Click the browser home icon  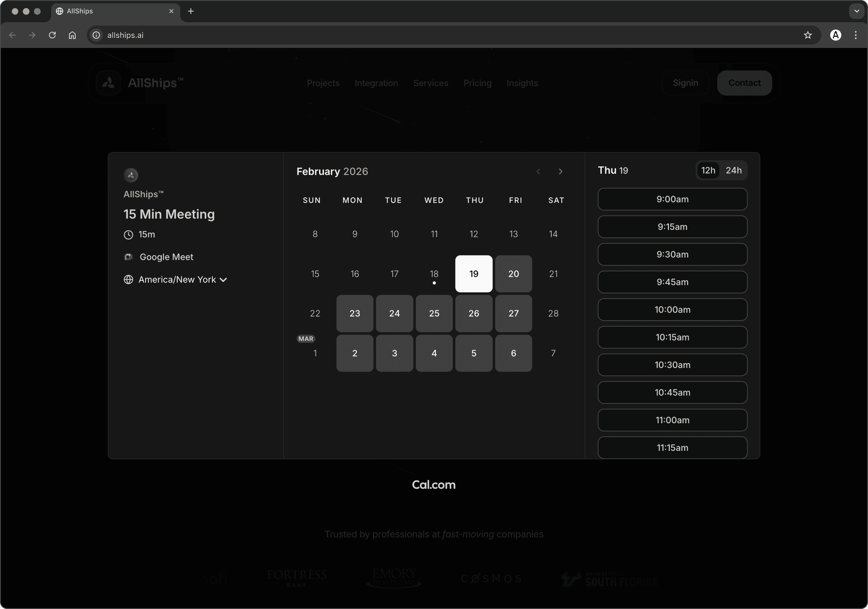click(x=72, y=35)
